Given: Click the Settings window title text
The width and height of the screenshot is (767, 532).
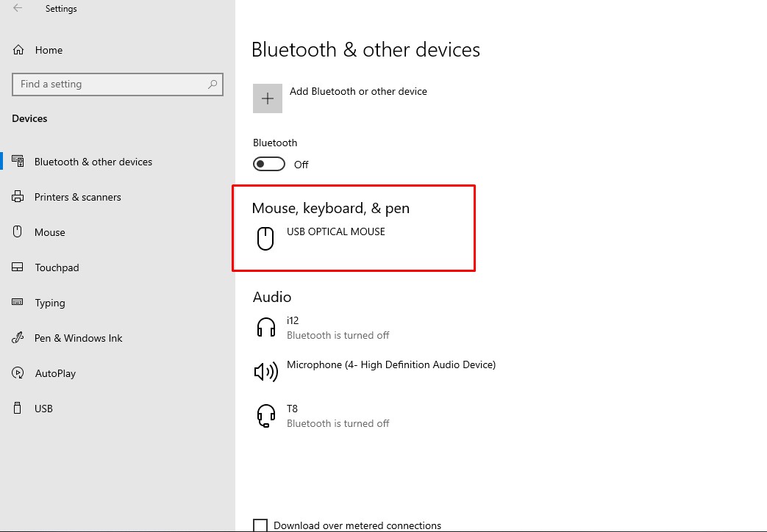Looking at the screenshot, I should click(61, 9).
